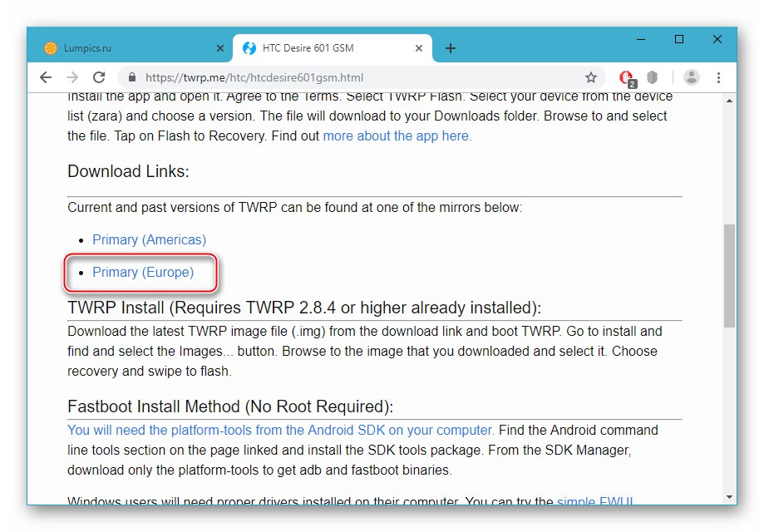This screenshot has width=764, height=532.
Task: Switch to the Lumpics.ru tab
Action: tap(131, 48)
